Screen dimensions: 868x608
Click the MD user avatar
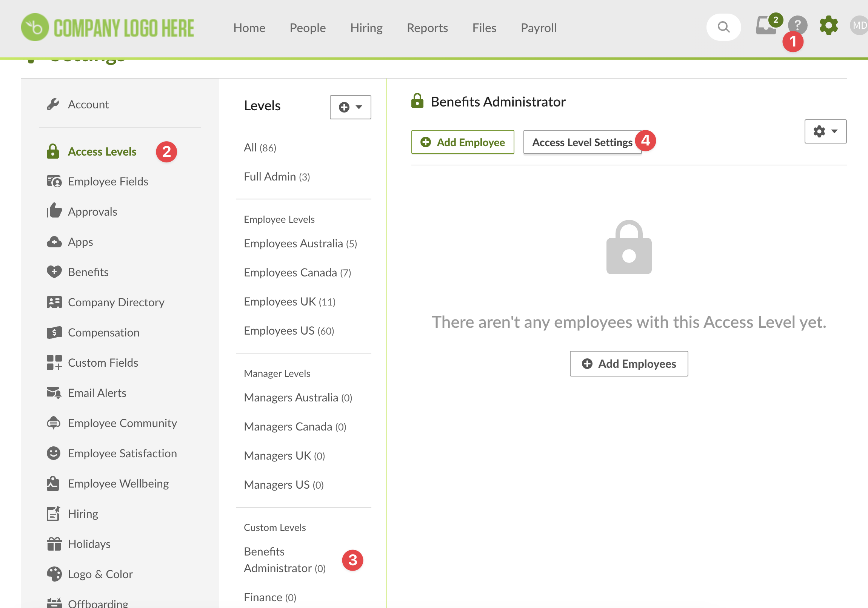pyautogui.click(x=859, y=26)
